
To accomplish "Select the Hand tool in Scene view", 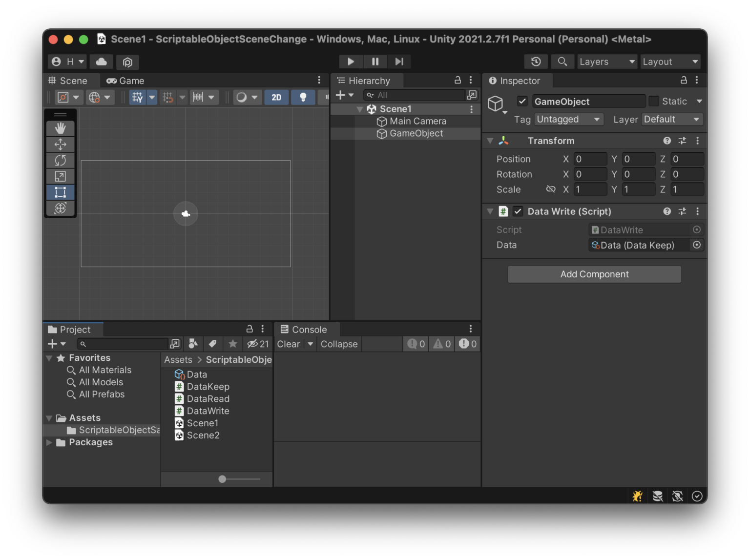I will [60, 128].
